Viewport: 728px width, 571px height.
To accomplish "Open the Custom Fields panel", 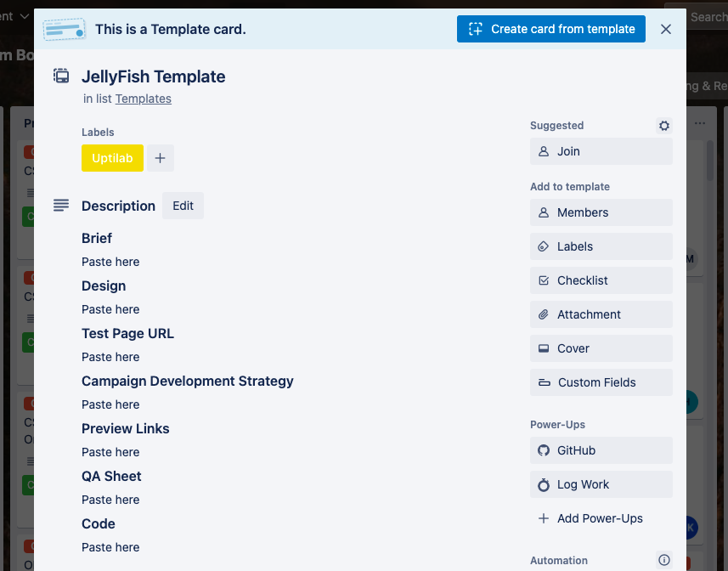I will pos(601,382).
